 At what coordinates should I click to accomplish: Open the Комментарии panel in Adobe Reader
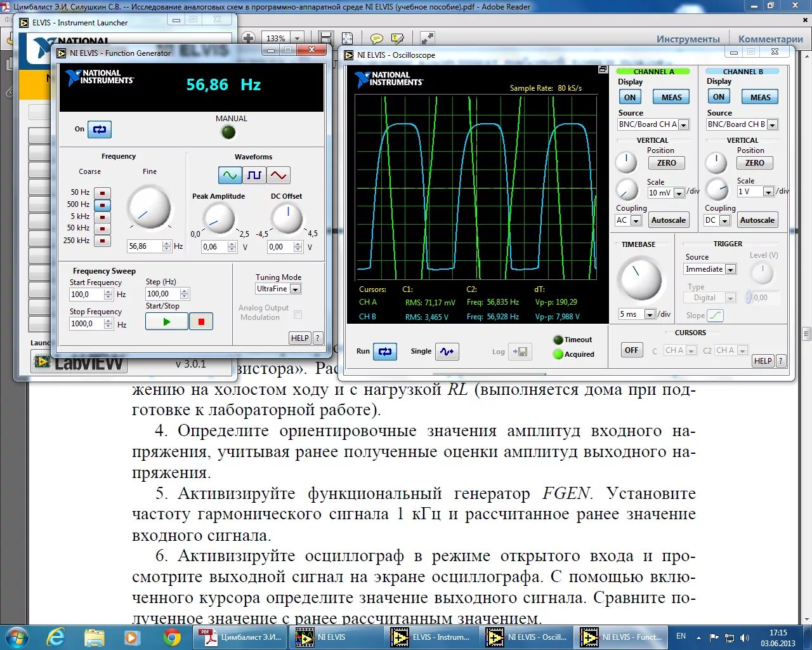[x=771, y=39]
